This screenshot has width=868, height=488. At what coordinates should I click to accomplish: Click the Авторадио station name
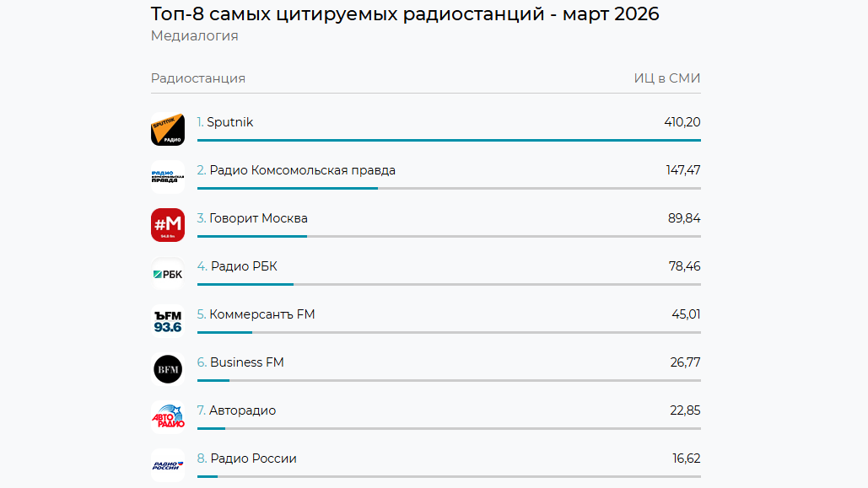coord(242,410)
